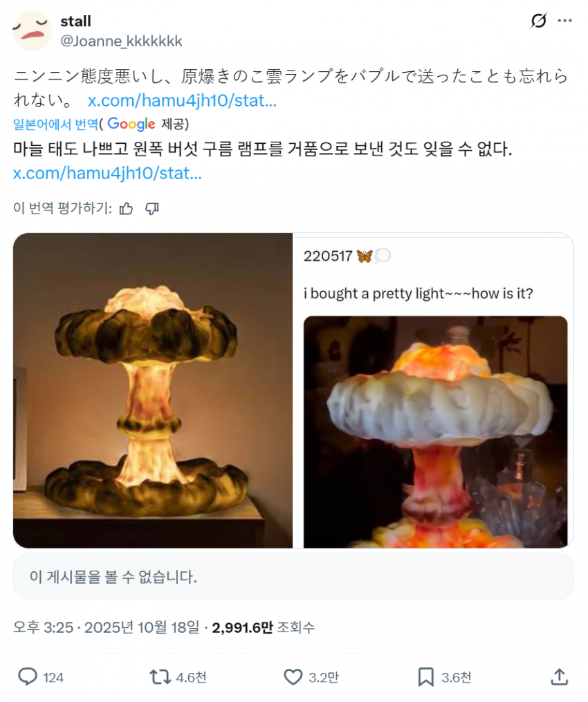The height and width of the screenshot is (702, 588).
Task: Bookmark this post
Action: click(426, 676)
